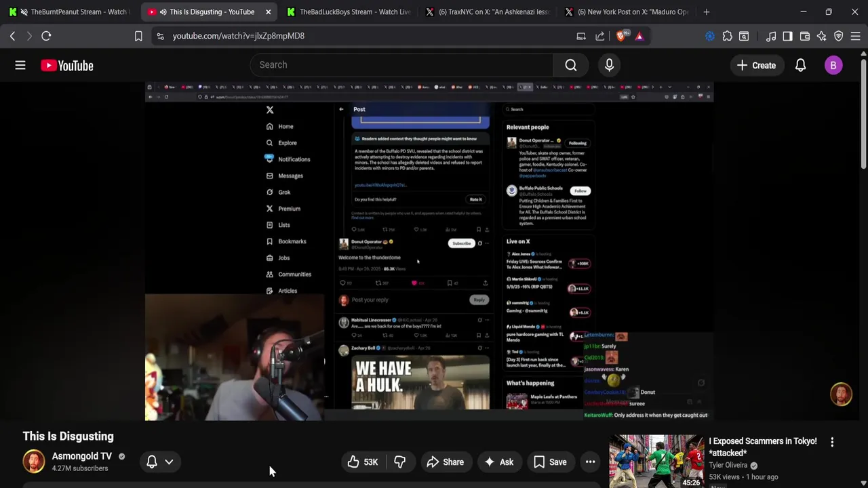
Task: Open the media control music note icon
Action: pos(771,36)
